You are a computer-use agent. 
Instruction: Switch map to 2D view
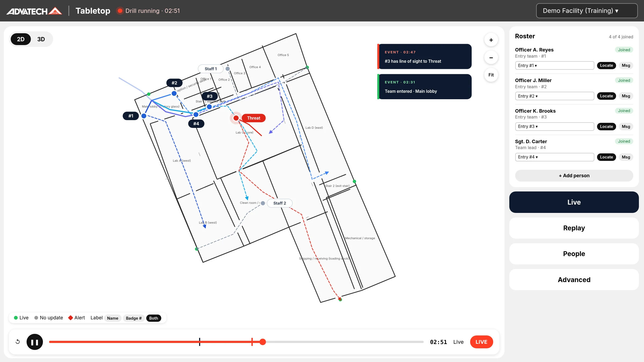click(21, 39)
